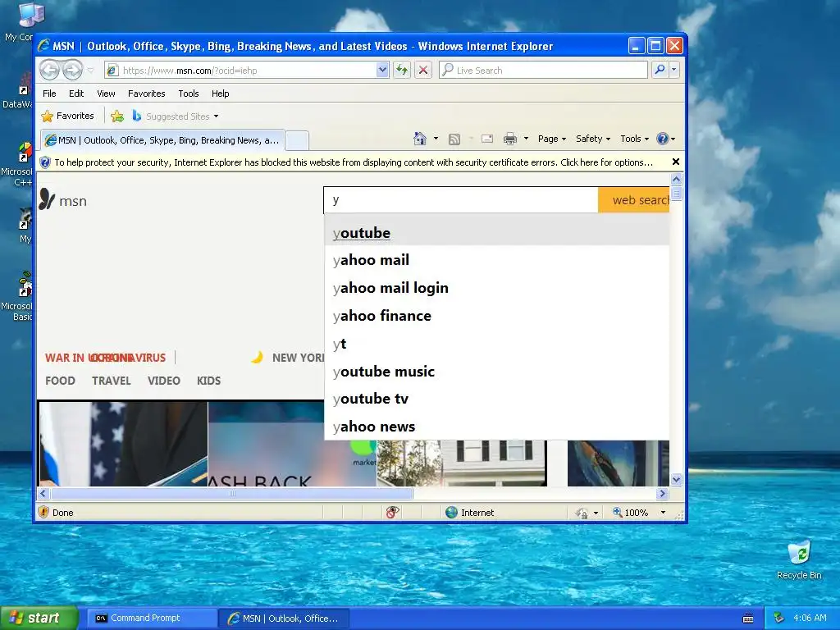Viewport: 840px width, 630px height.
Task: Click the Read Mail envelope icon
Action: coord(487,139)
